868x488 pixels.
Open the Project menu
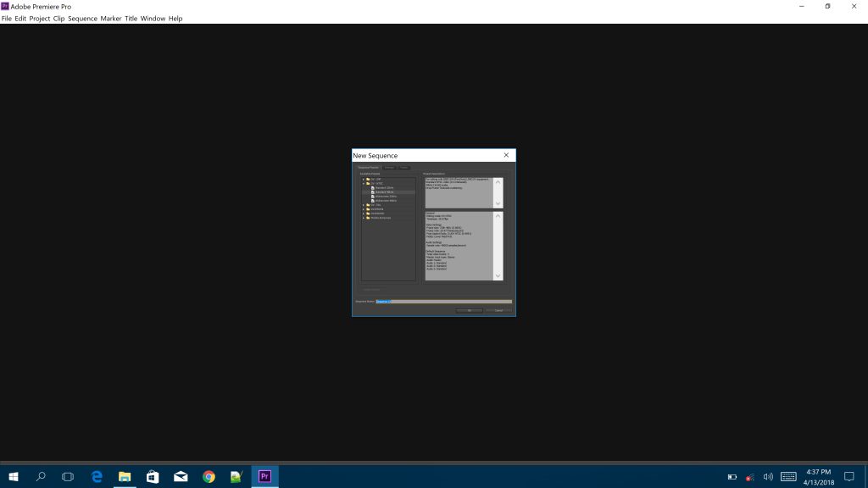point(39,19)
